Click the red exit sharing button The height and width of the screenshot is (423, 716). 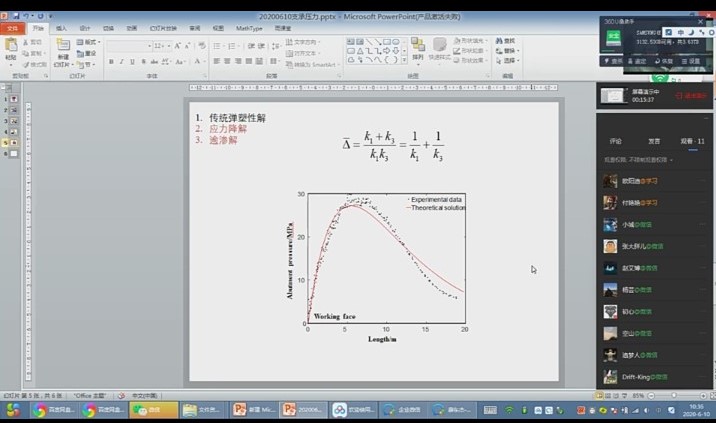point(691,95)
